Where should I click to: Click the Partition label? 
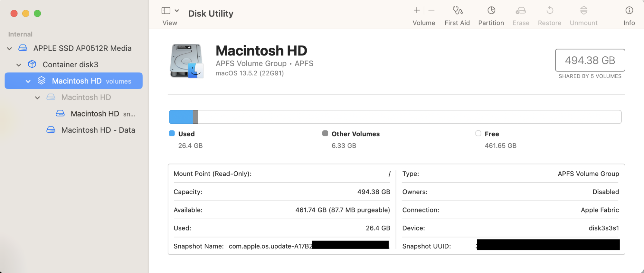pyautogui.click(x=491, y=23)
